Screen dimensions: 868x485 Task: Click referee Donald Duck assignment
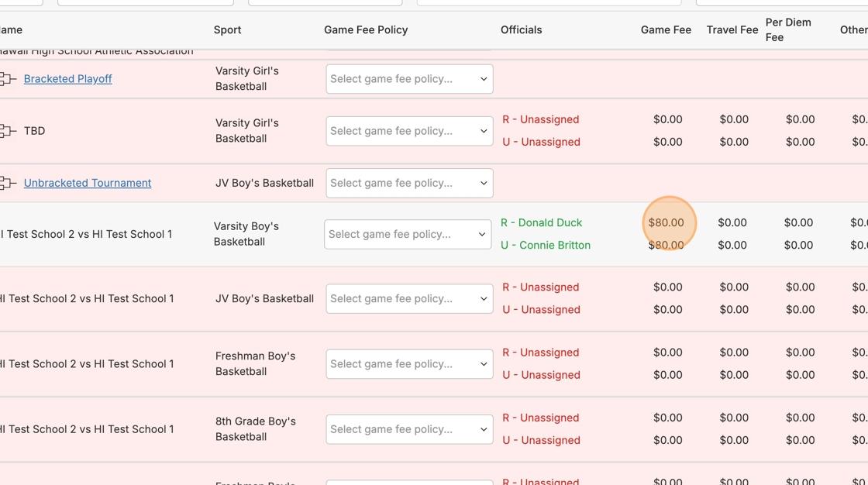(x=541, y=223)
